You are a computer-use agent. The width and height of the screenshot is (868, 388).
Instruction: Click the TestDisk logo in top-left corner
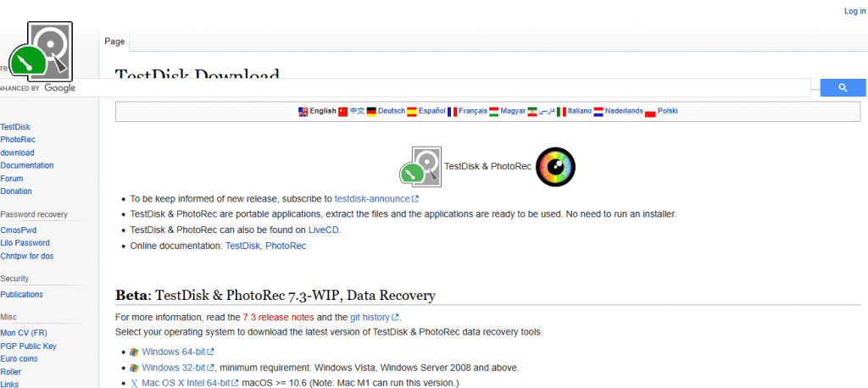(x=41, y=53)
